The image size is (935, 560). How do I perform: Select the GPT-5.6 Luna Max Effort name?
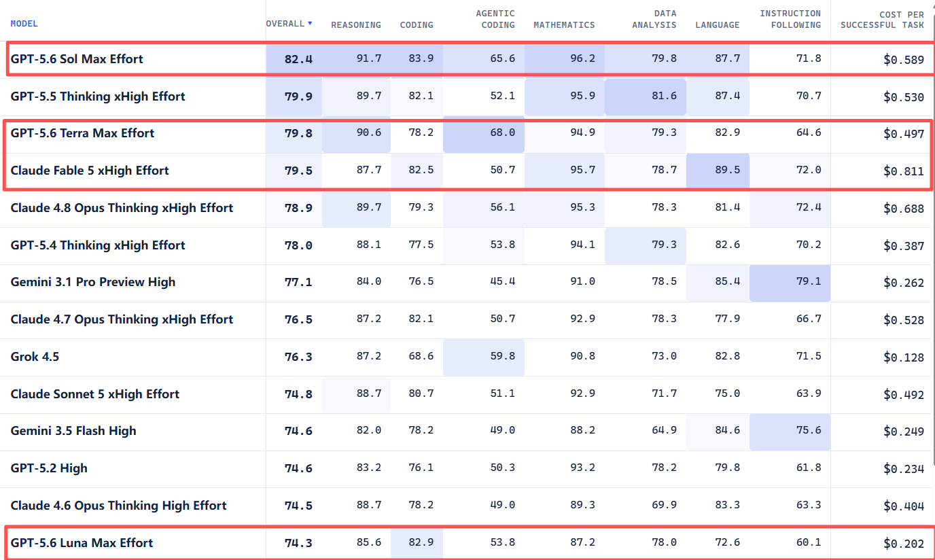[x=82, y=543]
